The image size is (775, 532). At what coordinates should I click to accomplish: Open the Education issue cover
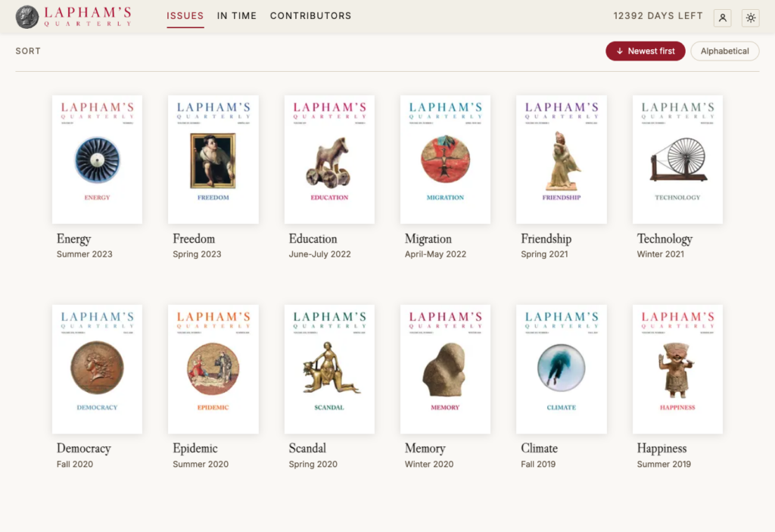point(329,160)
